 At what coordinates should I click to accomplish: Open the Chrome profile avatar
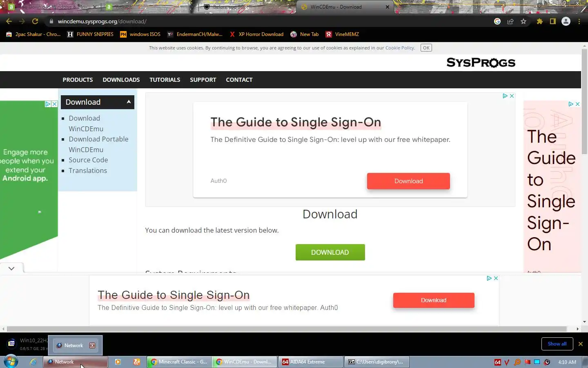point(566,21)
